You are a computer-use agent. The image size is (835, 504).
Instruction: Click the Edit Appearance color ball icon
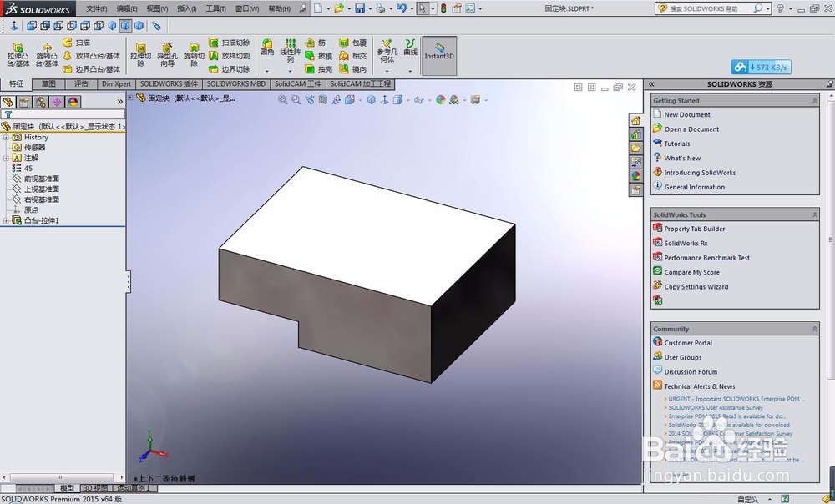[x=440, y=99]
